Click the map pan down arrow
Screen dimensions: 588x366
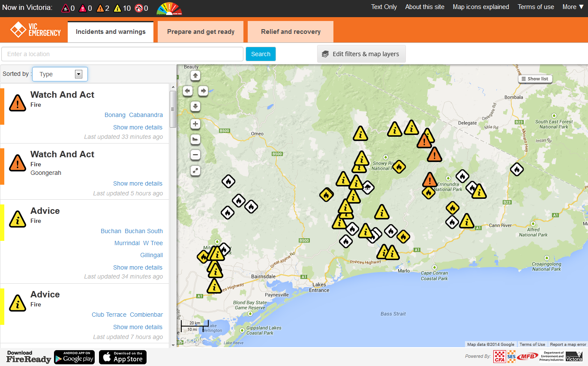pyautogui.click(x=195, y=106)
